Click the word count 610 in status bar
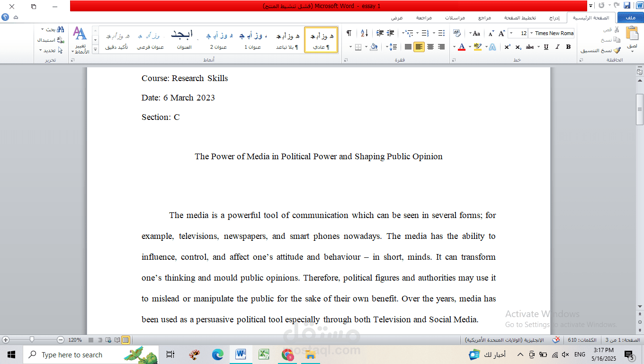 [581, 340]
